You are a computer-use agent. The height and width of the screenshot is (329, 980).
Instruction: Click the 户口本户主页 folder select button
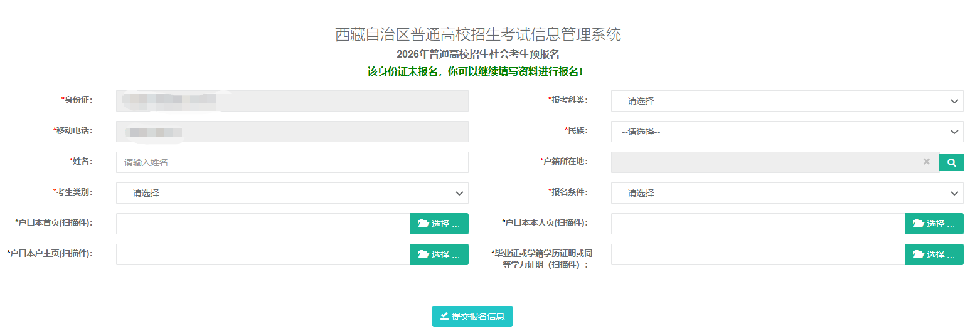pos(439,254)
